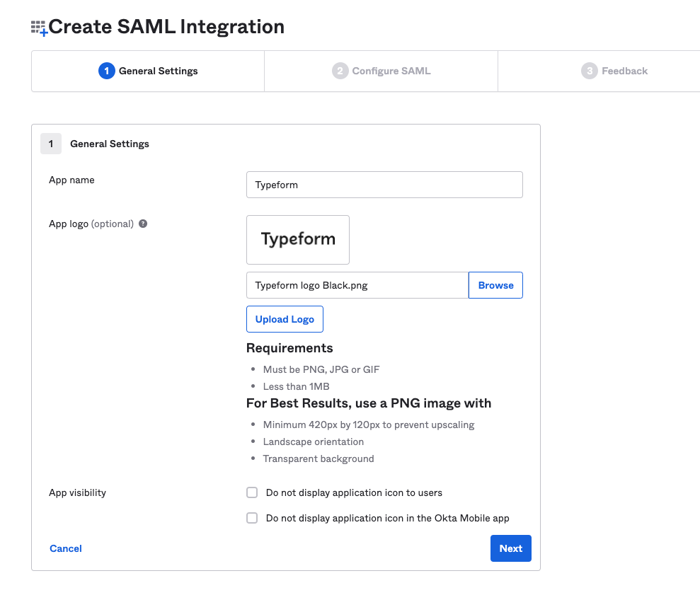Click the 'App visibility' label
Image resolution: width=700 pixels, height=600 pixels.
click(78, 493)
